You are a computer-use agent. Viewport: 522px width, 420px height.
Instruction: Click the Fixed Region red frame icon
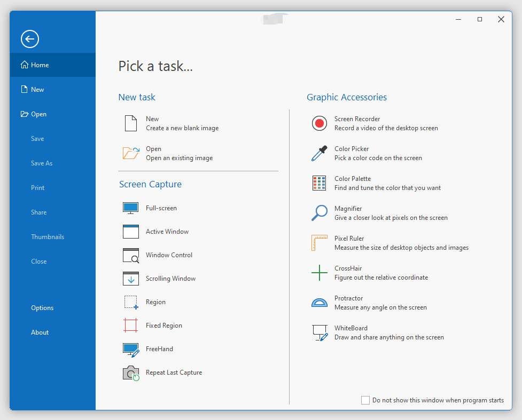coord(130,326)
